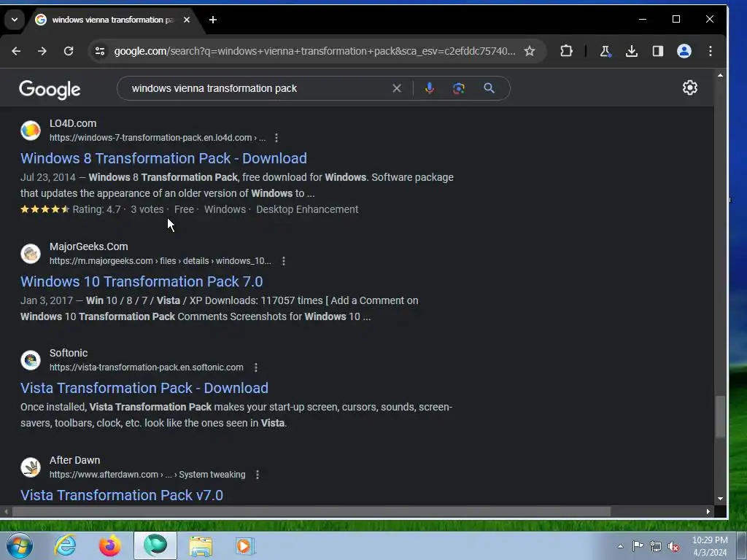747x560 pixels.
Task: Open Vista Transformation Pack v7.0 link
Action: [122, 495]
